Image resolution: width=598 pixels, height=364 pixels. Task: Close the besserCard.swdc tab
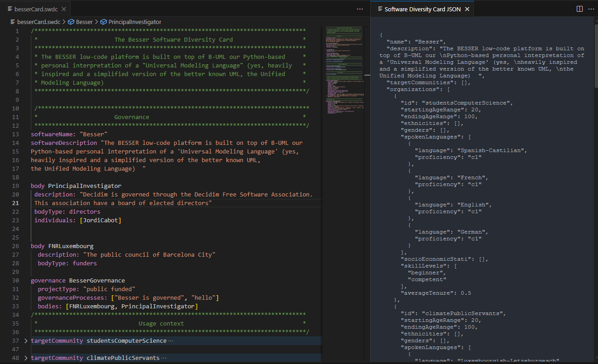pyautogui.click(x=64, y=9)
